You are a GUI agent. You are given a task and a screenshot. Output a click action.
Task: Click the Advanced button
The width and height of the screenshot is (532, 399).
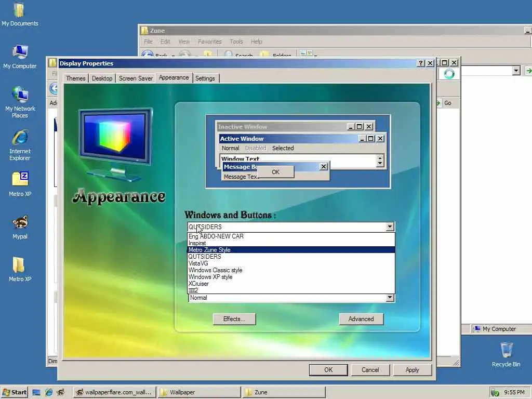(361, 319)
